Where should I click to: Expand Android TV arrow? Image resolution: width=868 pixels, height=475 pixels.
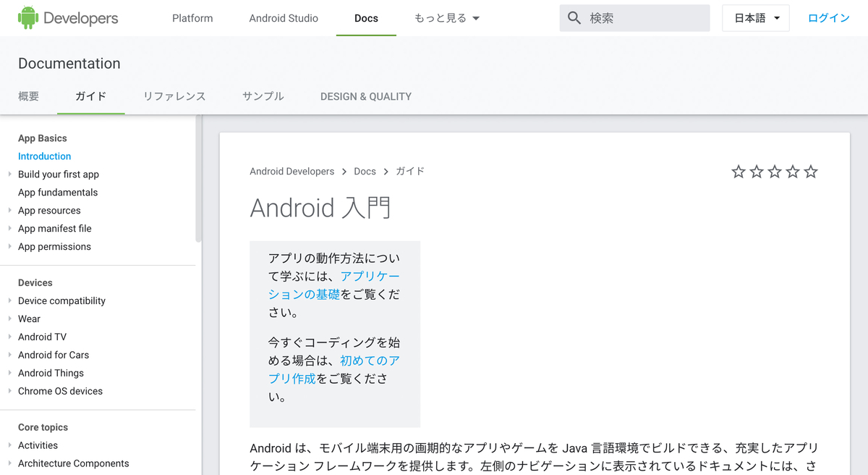coord(9,337)
